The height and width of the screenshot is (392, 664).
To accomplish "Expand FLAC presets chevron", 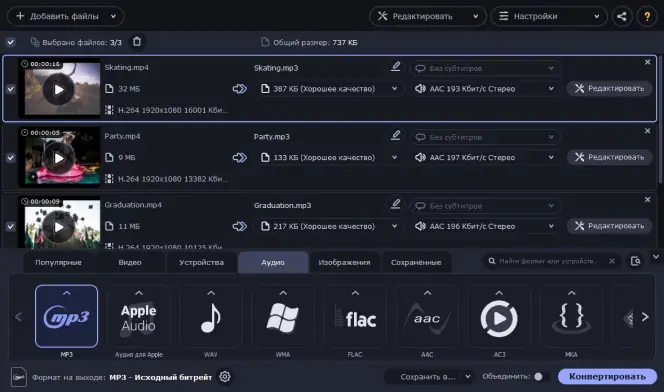I will [x=355, y=293].
